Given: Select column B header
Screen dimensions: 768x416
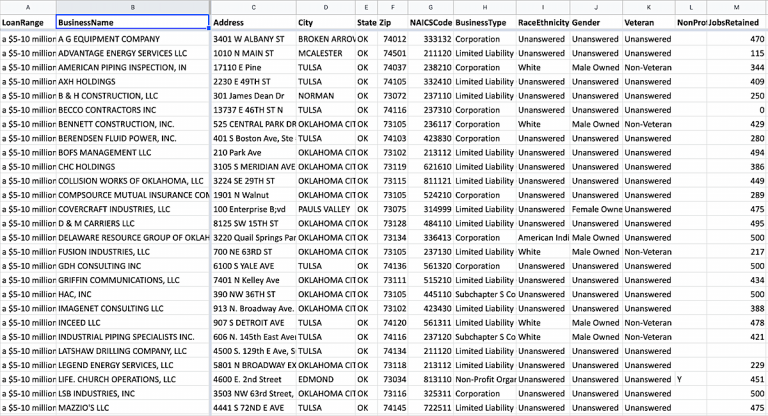Looking at the screenshot, I should click(133, 7).
